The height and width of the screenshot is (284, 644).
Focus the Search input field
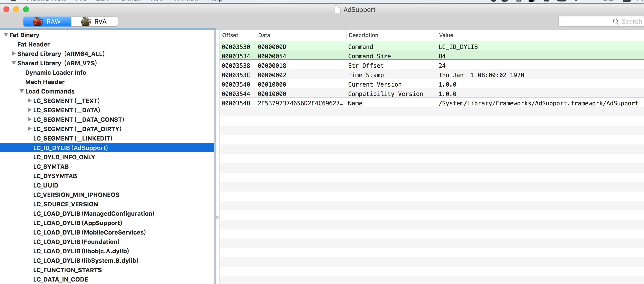point(601,22)
